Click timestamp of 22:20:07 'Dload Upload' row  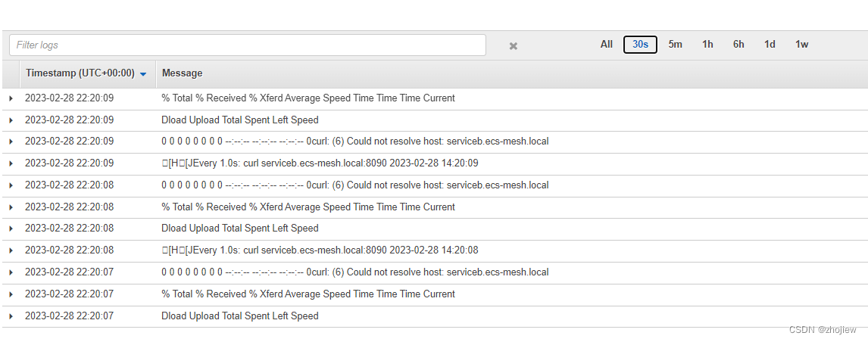pyautogui.click(x=69, y=316)
